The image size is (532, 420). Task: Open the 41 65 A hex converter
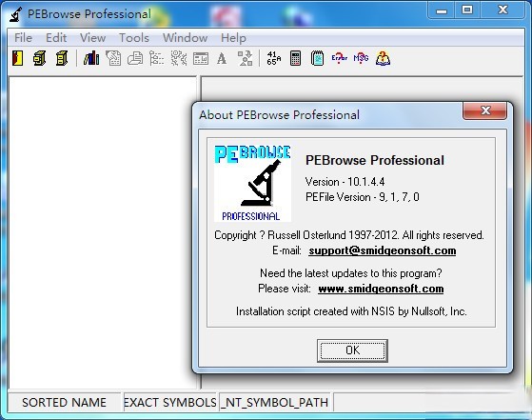(x=274, y=58)
